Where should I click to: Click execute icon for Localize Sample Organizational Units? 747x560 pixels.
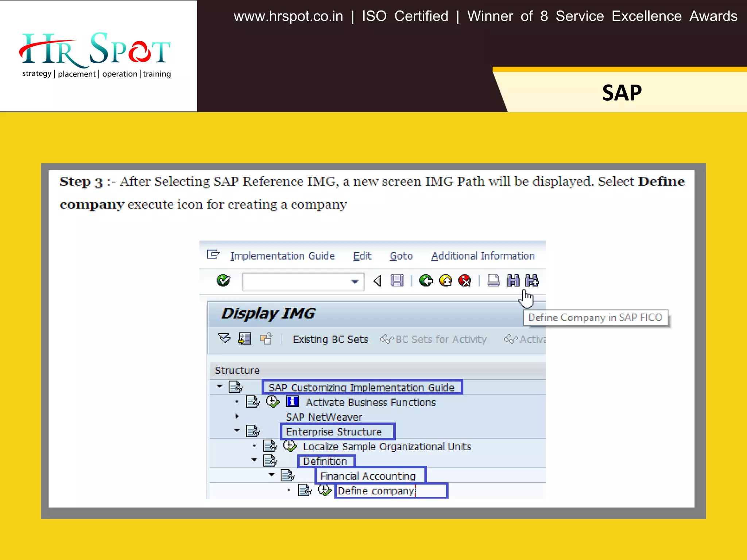(290, 446)
